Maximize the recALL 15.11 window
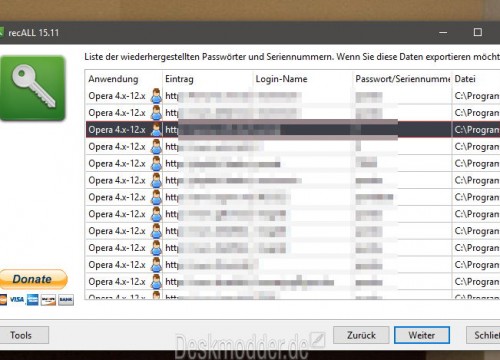 pyautogui.click(x=478, y=32)
